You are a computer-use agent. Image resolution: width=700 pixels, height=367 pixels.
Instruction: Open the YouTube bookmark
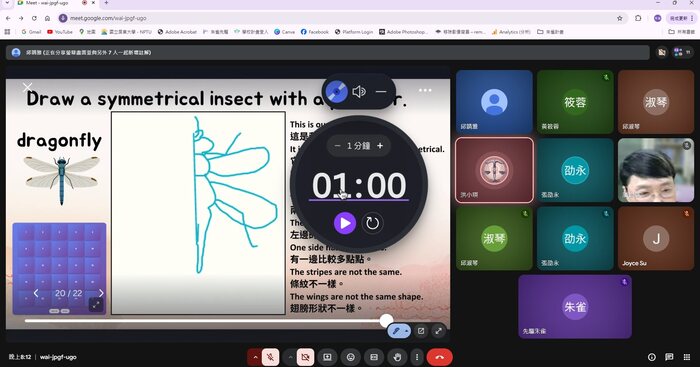click(x=60, y=32)
